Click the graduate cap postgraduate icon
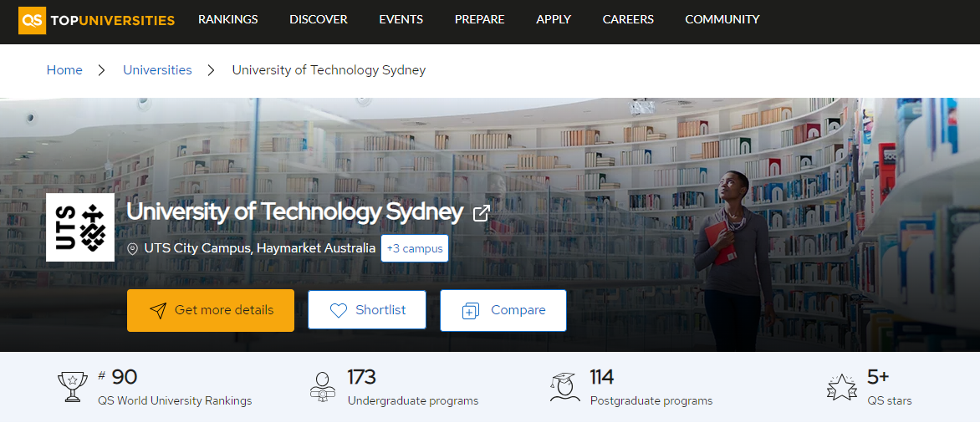 pyautogui.click(x=565, y=387)
